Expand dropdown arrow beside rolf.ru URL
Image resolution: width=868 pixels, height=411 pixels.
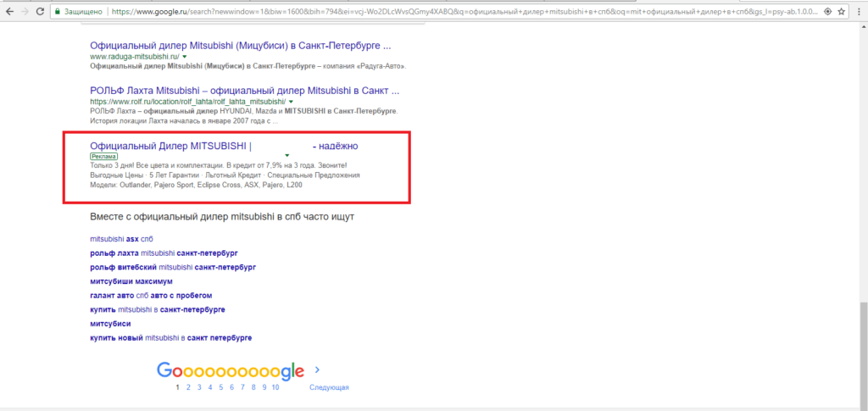click(291, 102)
